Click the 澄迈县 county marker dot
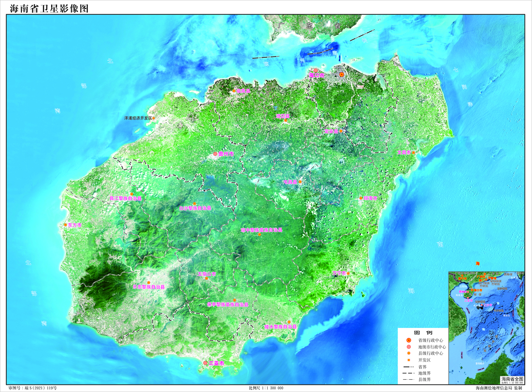 (286, 120)
